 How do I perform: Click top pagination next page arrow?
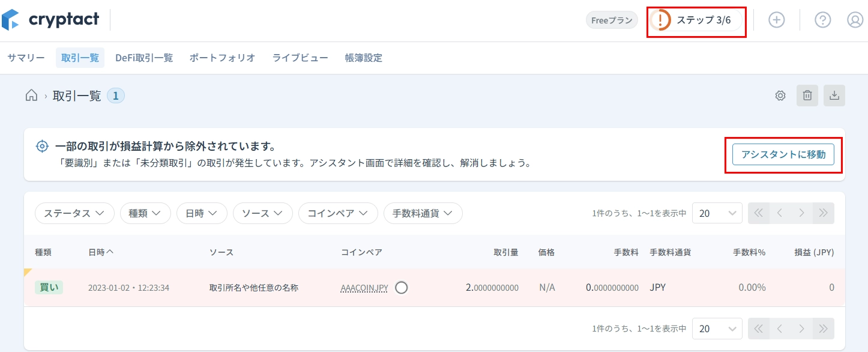pyautogui.click(x=802, y=213)
